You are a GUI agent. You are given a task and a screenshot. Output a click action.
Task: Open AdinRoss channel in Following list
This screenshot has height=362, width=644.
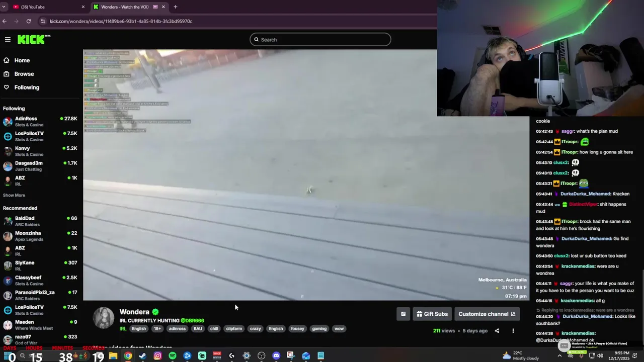pyautogui.click(x=40, y=122)
